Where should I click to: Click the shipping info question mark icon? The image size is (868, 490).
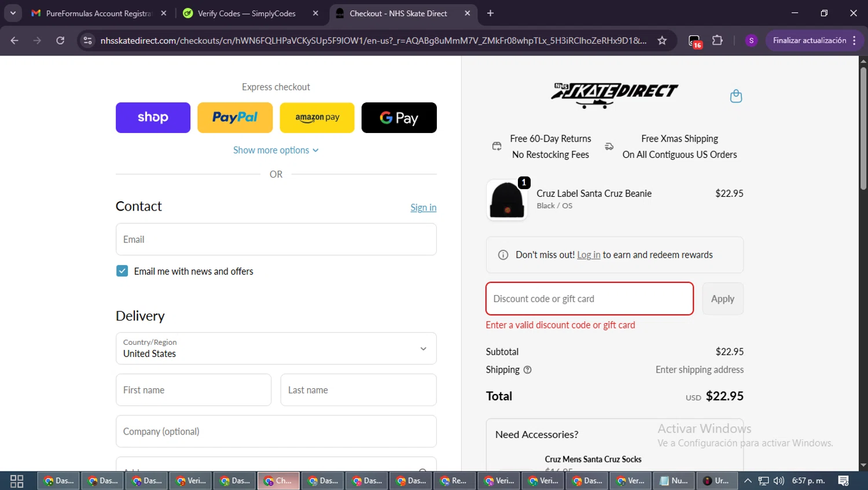527,370
